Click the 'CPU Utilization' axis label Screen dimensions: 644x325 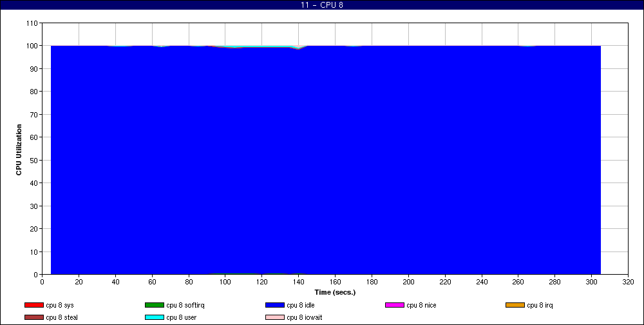(x=19, y=150)
